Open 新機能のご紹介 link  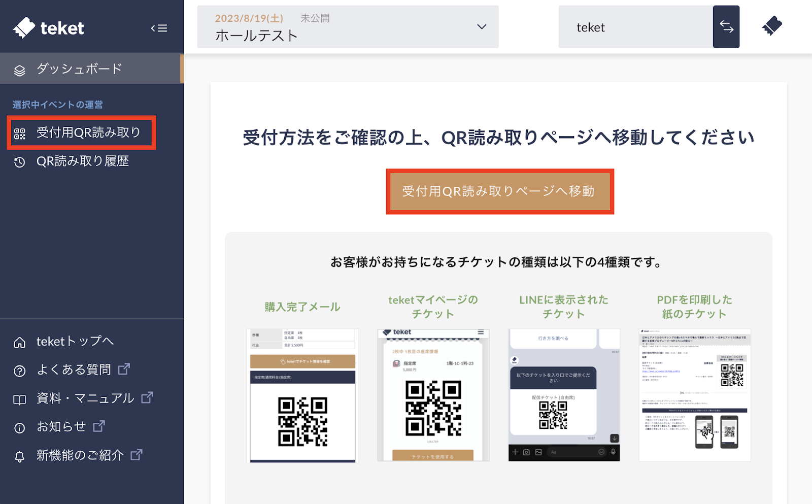[80, 455]
